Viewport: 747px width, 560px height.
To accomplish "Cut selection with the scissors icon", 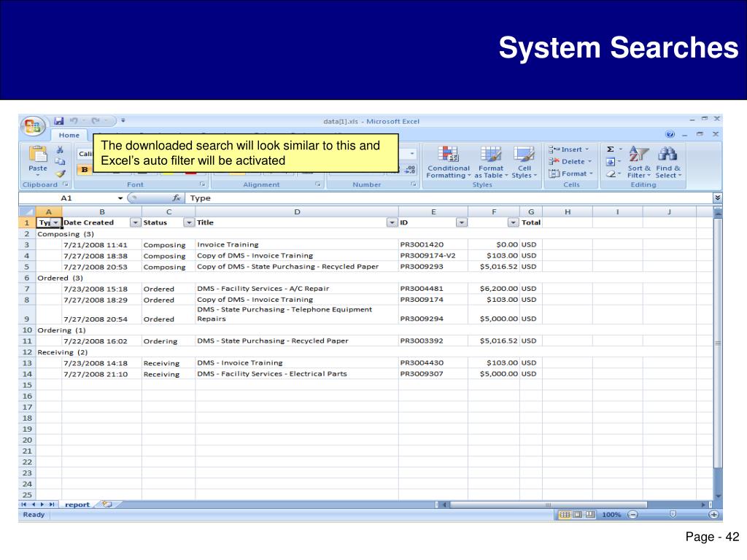I will point(60,150).
